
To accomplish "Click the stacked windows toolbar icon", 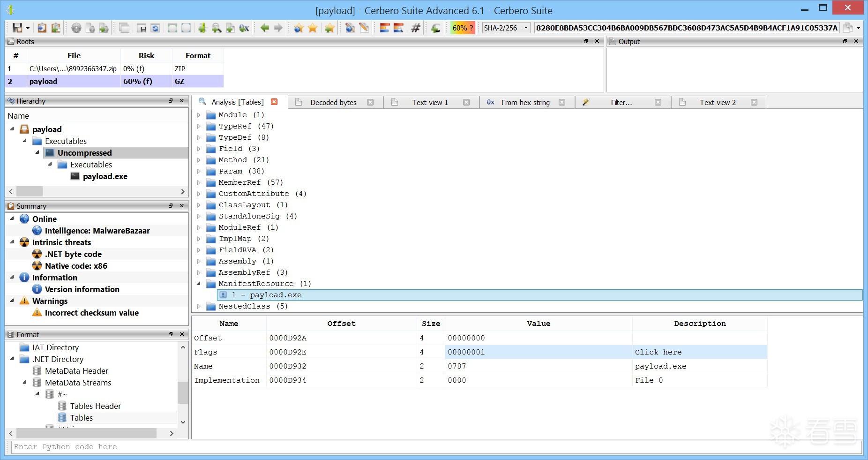I will (124, 28).
